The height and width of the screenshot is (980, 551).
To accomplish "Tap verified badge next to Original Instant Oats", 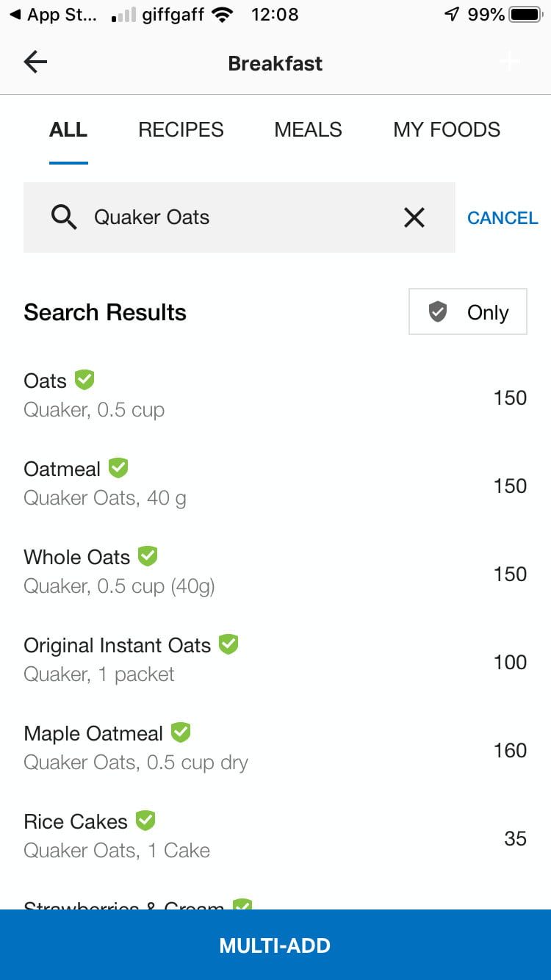I will tap(228, 644).
